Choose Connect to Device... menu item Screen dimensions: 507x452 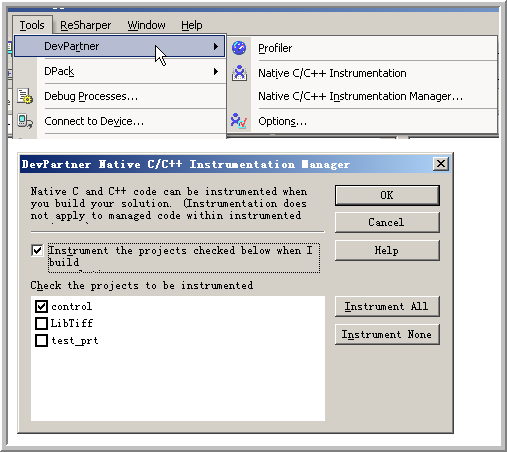pos(120,121)
